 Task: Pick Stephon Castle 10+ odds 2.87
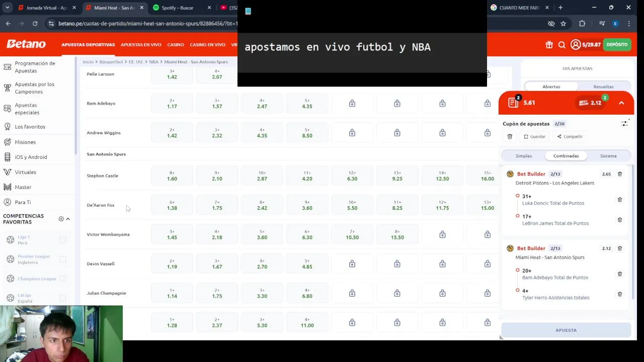pos(262,176)
